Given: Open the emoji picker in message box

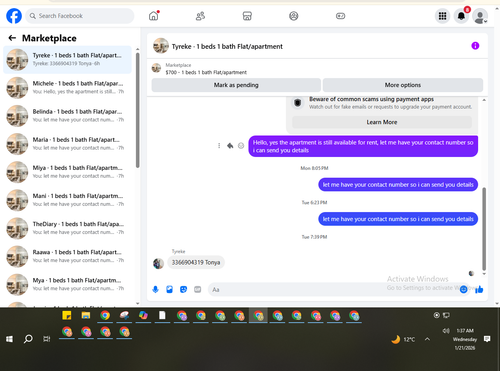Looking at the screenshot, I should 463,289.
